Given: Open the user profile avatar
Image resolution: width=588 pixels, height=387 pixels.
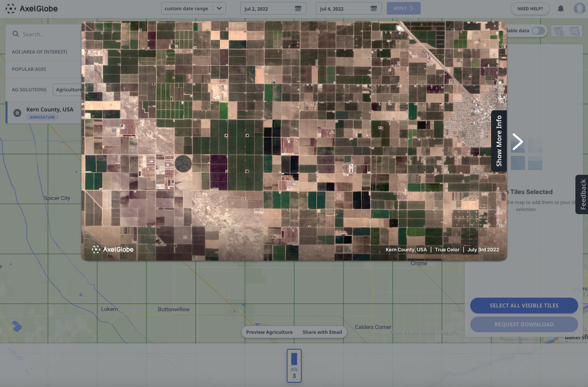Looking at the screenshot, I should coord(579,9).
